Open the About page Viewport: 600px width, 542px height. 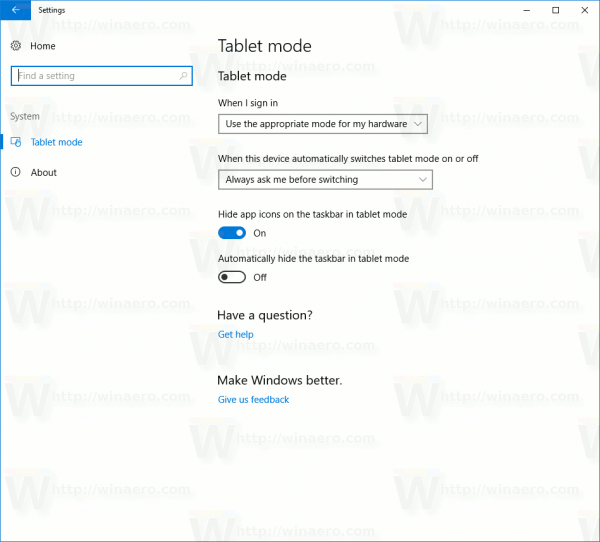pyautogui.click(x=44, y=173)
